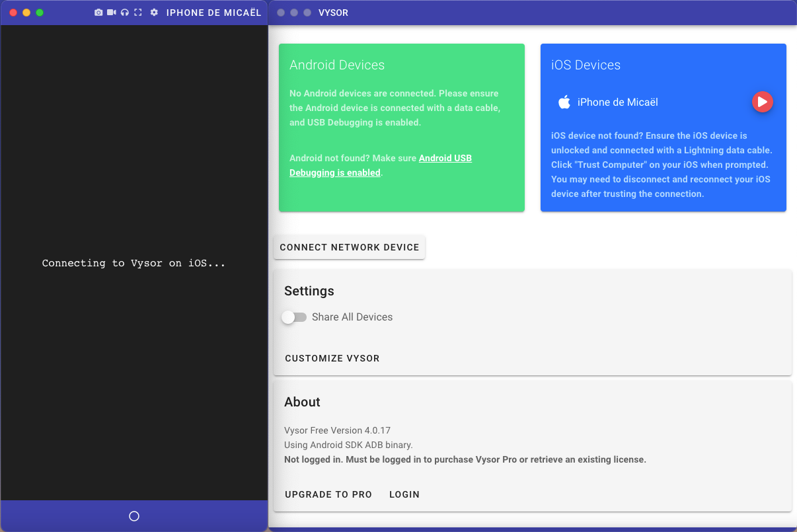Click the Login button
The width and height of the screenshot is (797, 532).
[x=404, y=494]
